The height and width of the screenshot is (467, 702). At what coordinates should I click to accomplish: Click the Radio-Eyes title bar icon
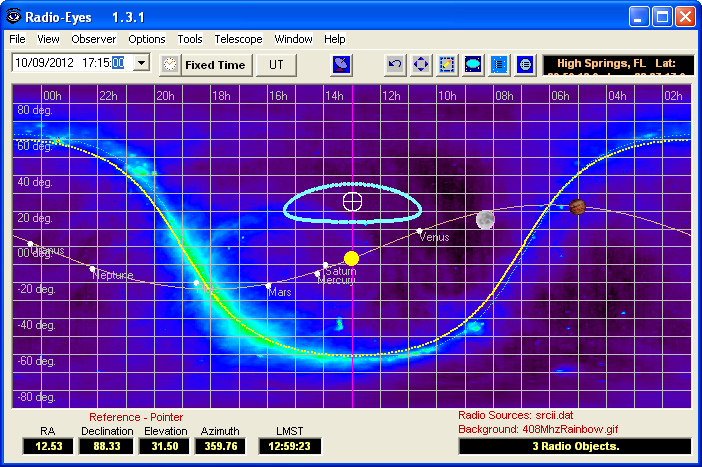pos(13,17)
